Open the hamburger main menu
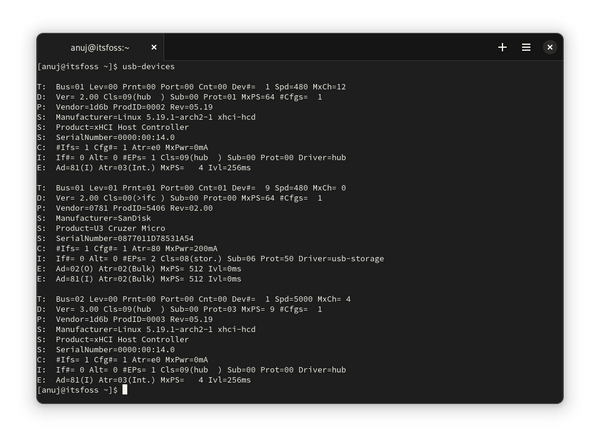Screen dimensions: 600x444 click(527, 47)
